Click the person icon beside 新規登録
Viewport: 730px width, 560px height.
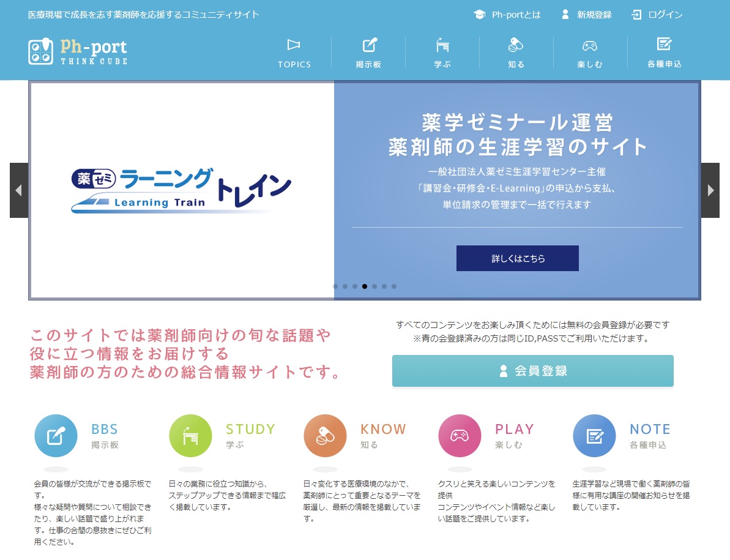point(565,15)
